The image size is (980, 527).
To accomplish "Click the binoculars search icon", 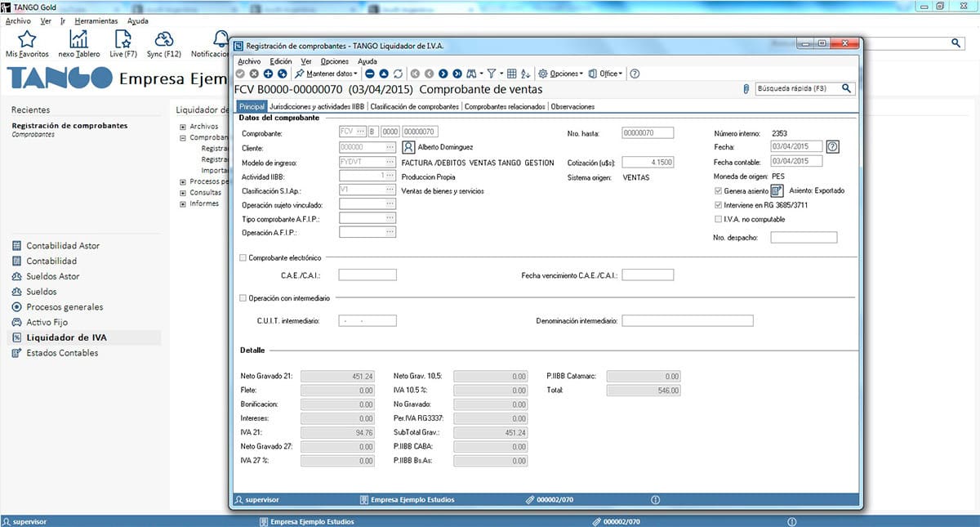I will [472, 74].
